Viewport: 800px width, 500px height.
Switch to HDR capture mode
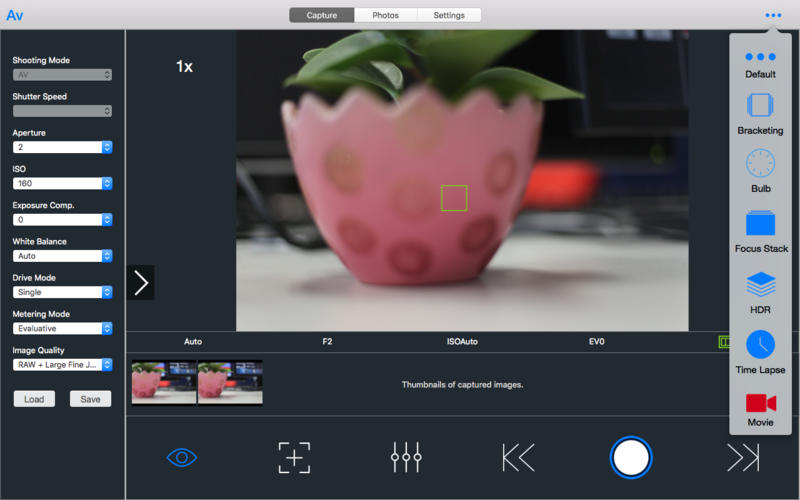[760, 284]
